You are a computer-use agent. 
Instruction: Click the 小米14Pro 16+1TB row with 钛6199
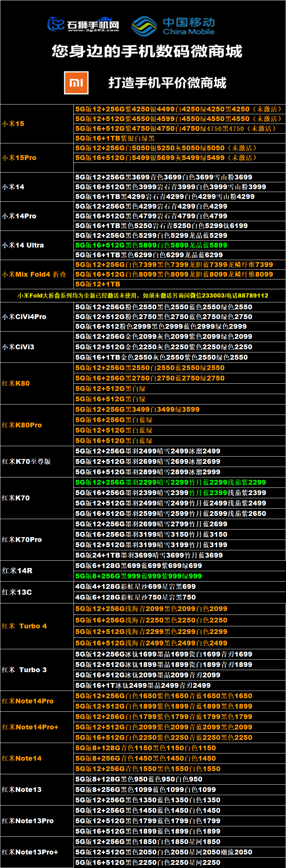[x=162, y=226]
